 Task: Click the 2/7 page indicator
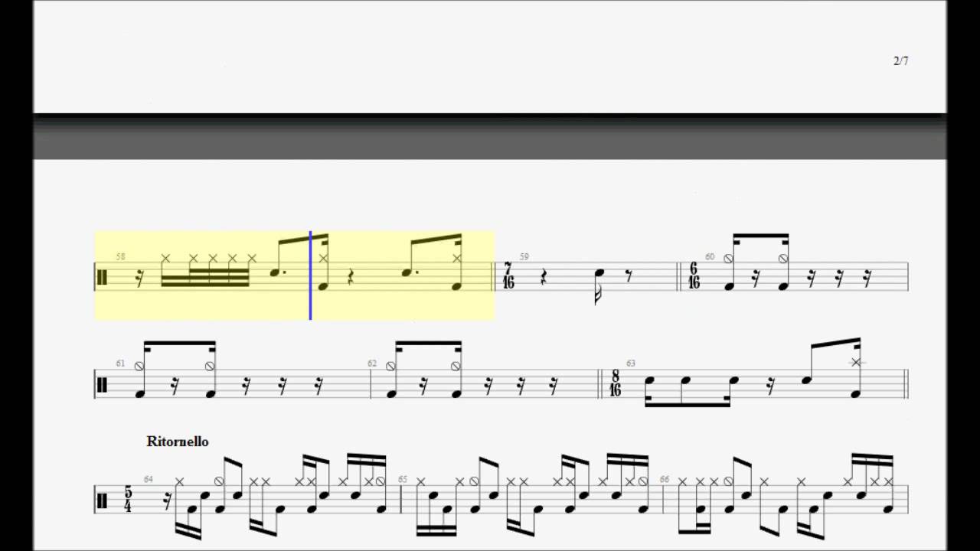(x=901, y=61)
